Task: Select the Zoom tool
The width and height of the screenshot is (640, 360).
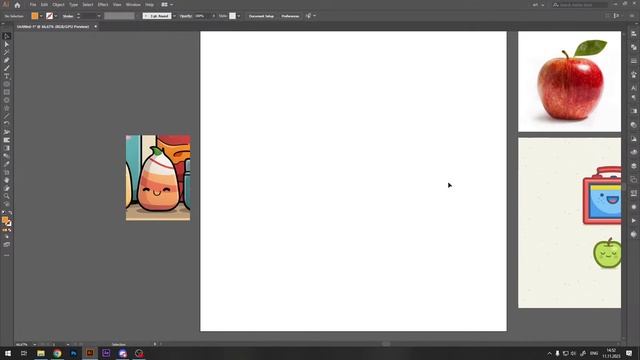Action: 7,196
